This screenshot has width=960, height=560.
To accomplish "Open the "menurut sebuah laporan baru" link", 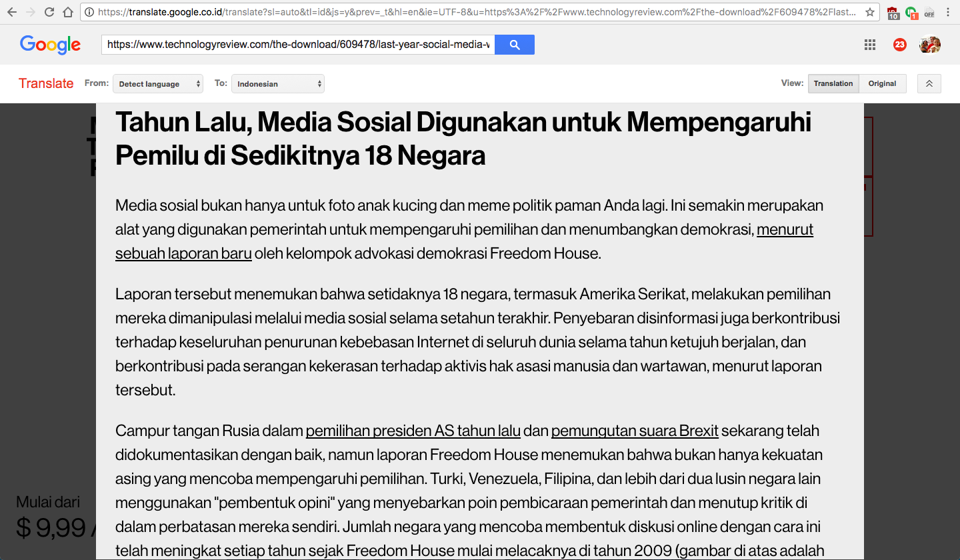I will click(183, 253).
